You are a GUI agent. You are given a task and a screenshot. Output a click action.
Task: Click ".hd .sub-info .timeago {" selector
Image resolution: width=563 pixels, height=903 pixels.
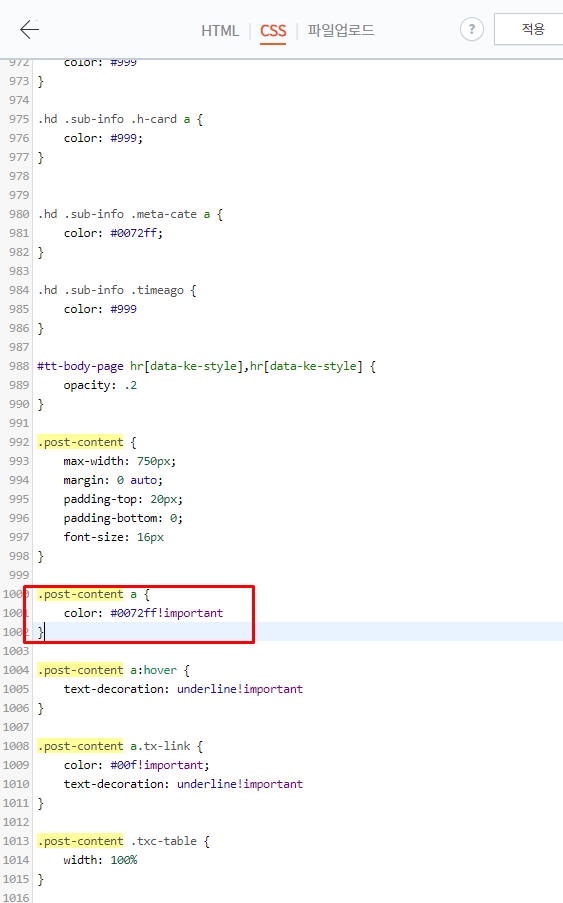(x=117, y=290)
